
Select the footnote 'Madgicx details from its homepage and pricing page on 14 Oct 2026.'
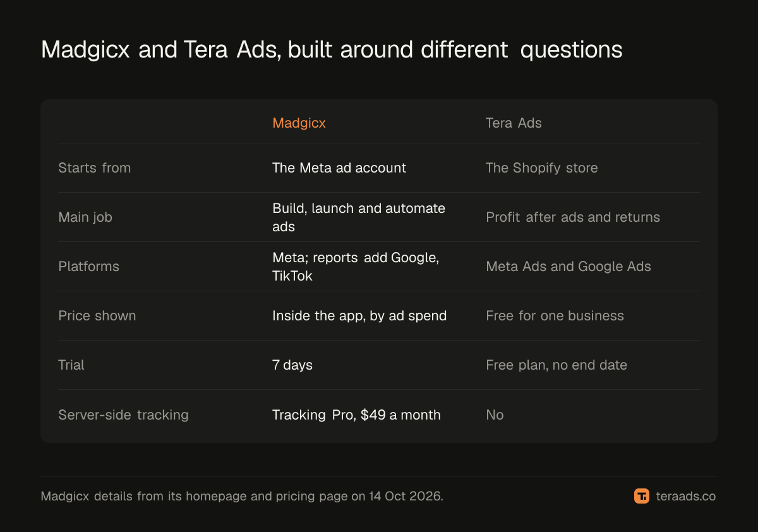[242, 496]
